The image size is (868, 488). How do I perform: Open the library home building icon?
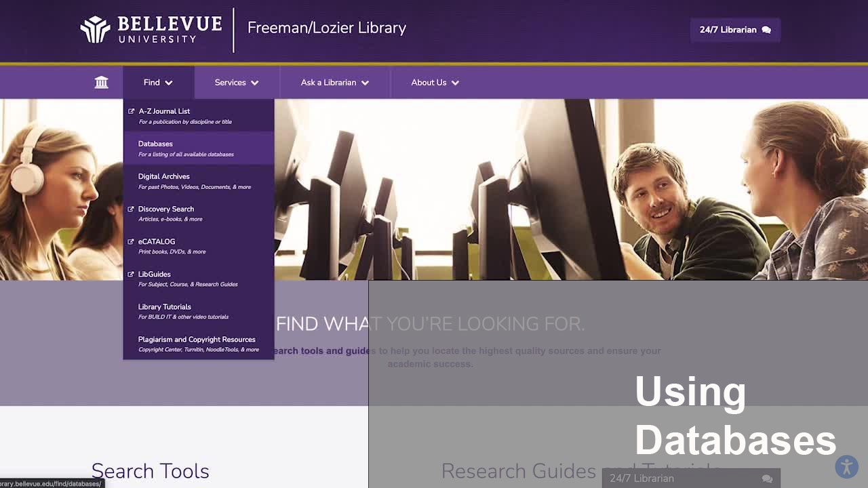101,83
